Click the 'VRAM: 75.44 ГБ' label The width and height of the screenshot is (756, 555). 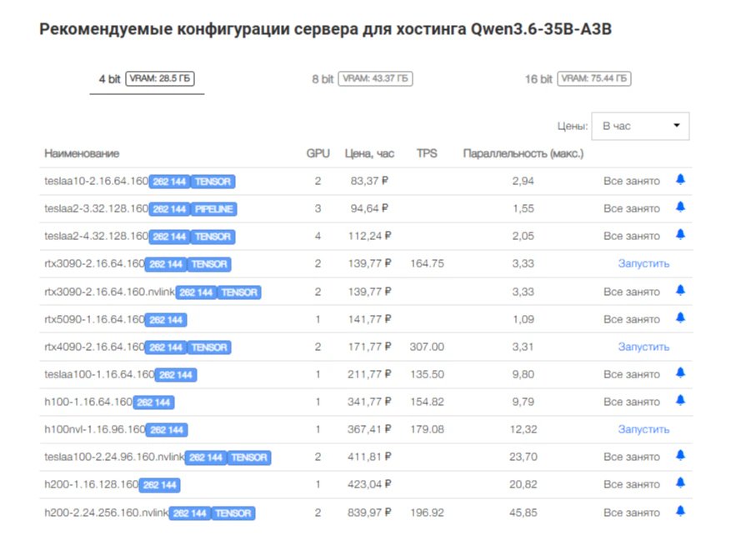[x=594, y=78]
